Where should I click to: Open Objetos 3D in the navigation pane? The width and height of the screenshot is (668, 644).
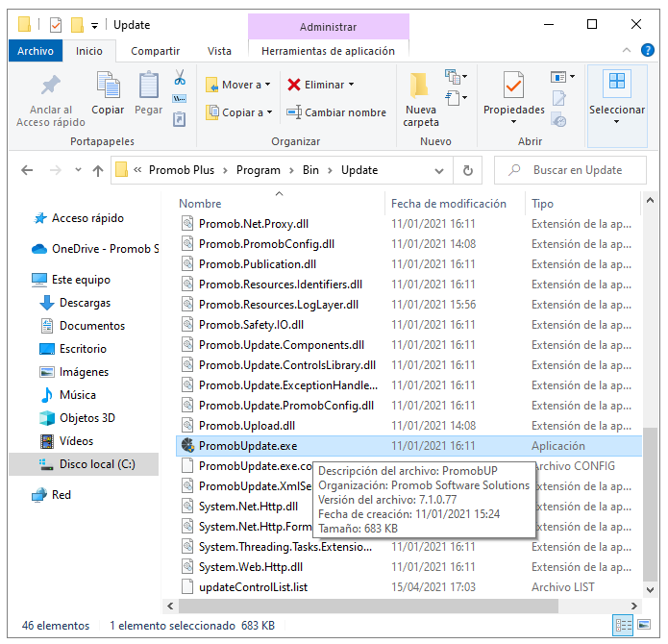(87, 418)
